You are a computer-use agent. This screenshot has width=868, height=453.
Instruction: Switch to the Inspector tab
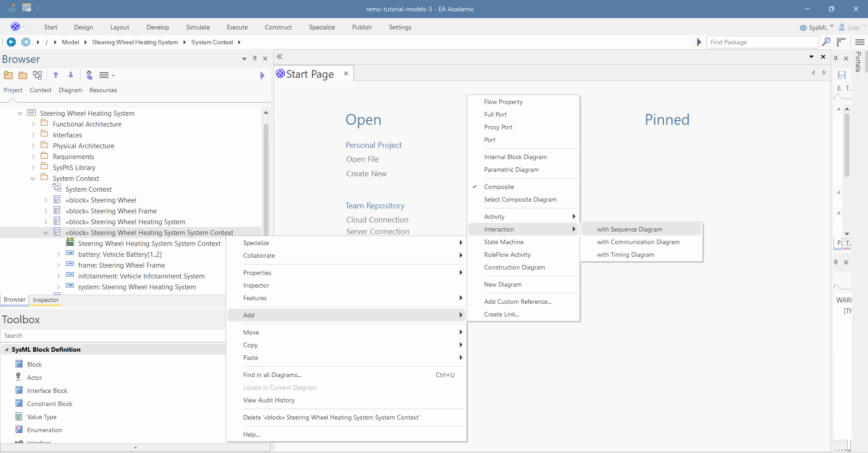[46, 300]
